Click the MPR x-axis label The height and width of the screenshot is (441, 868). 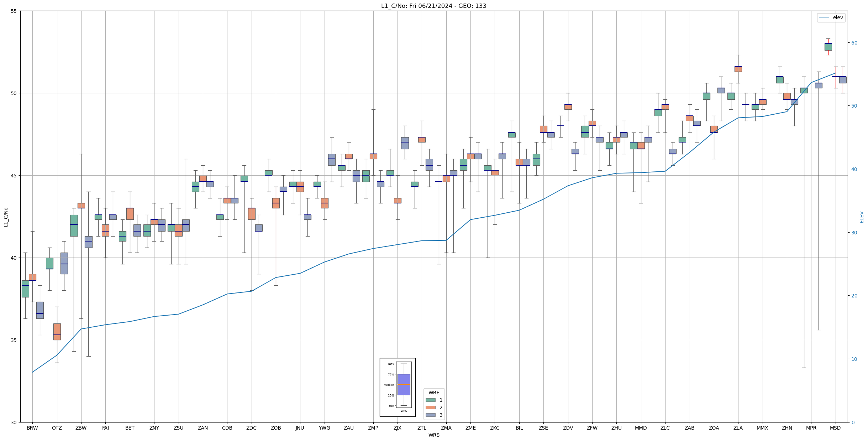coord(811,428)
